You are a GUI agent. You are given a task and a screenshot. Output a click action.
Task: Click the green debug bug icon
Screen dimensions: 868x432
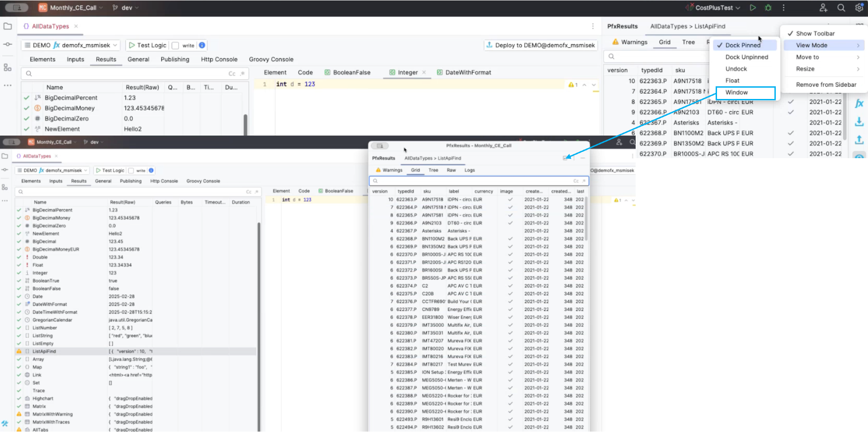768,8
